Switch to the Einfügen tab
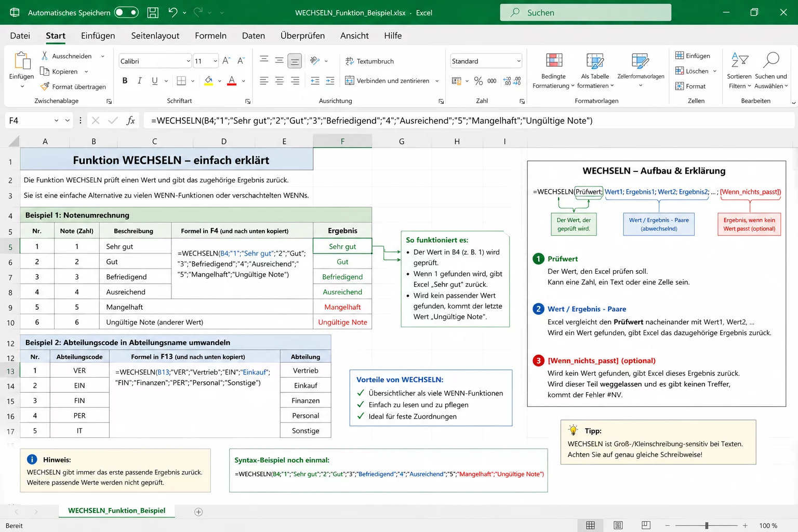Viewport: 798px width, 532px height. 98,35
